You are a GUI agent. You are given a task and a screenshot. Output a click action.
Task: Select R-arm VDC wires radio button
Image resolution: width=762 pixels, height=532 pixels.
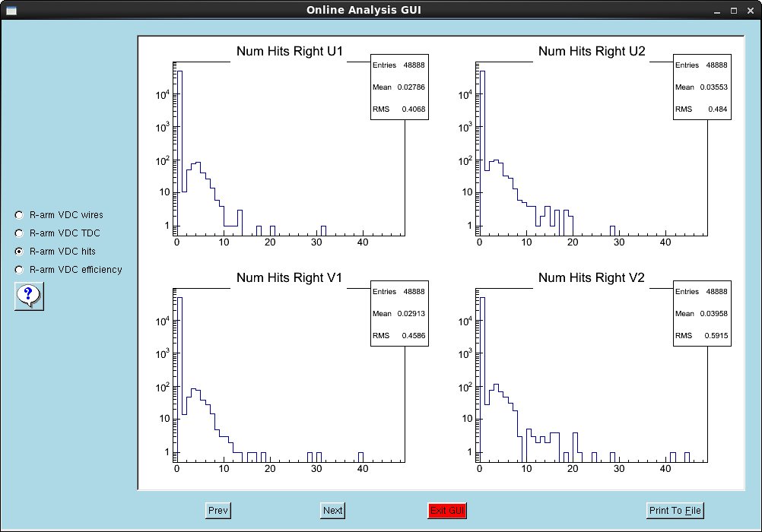point(19,215)
